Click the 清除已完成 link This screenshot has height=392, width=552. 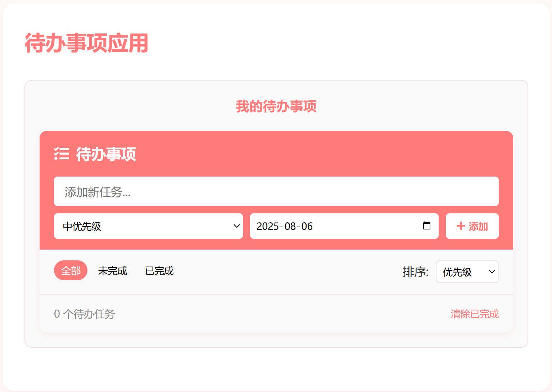click(474, 314)
